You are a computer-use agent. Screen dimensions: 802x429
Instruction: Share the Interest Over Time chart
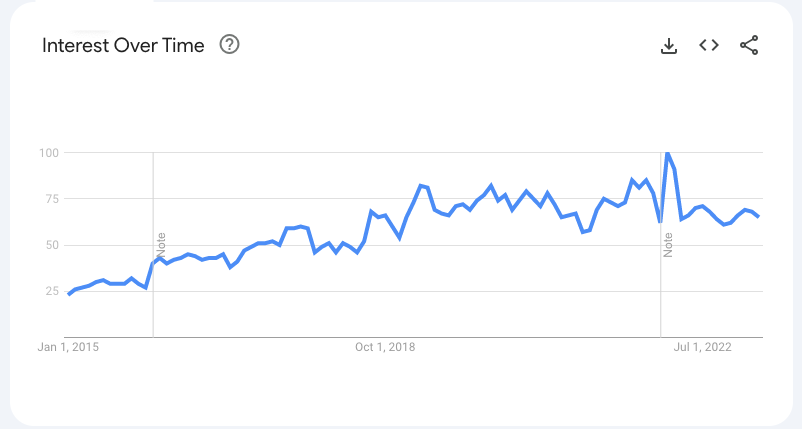click(x=749, y=45)
